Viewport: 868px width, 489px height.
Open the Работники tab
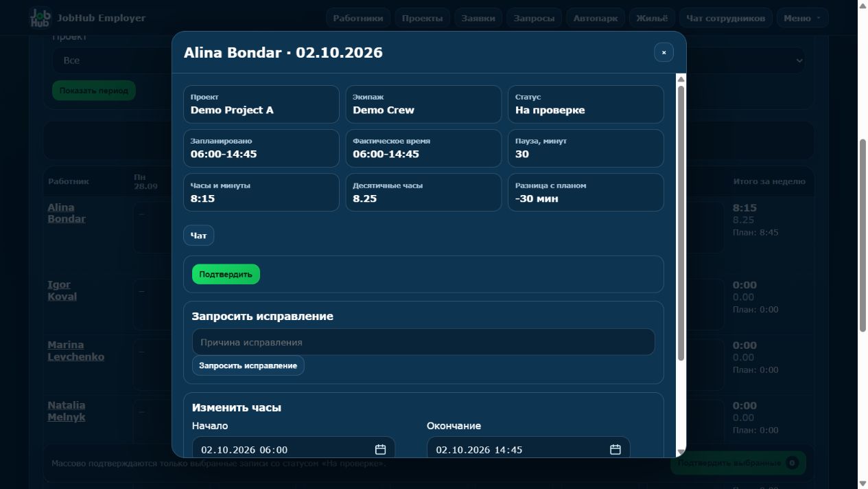point(358,19)
